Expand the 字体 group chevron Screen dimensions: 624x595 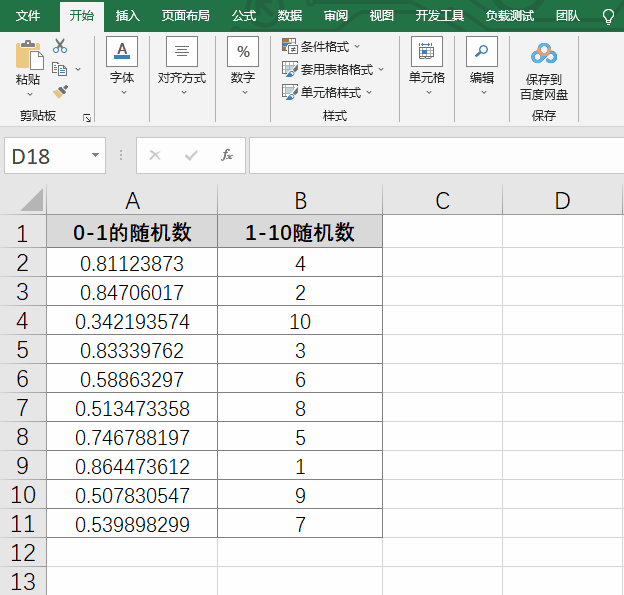tap(124, 92)
